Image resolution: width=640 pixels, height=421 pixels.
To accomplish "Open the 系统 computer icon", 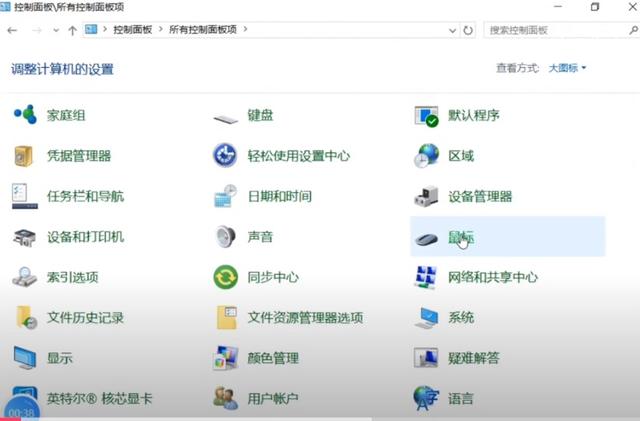I will tap(427, 318).
